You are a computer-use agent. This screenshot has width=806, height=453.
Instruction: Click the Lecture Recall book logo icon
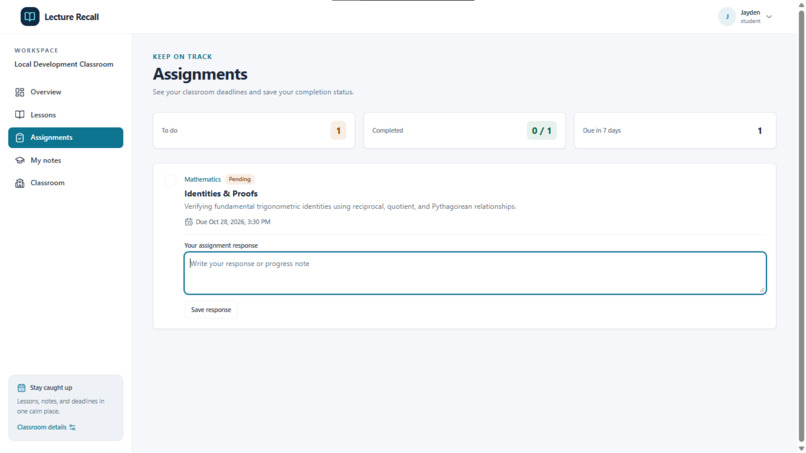(30, 16)
